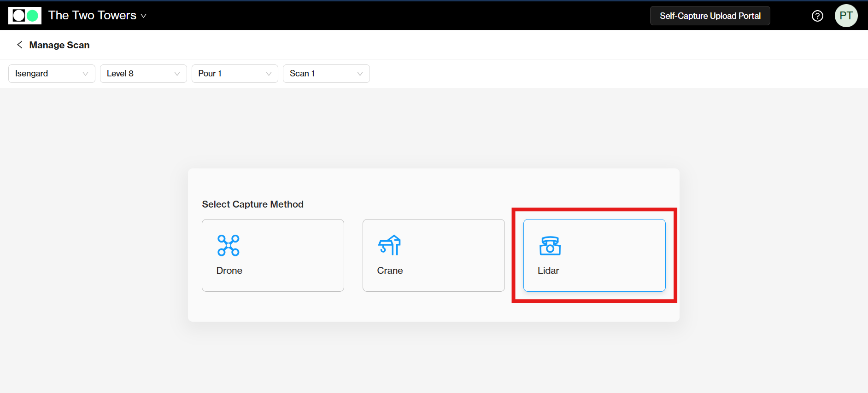The image size is (868, 393).
Task: Click the drone icon in the capture methods
Action: tap(229, 245)
